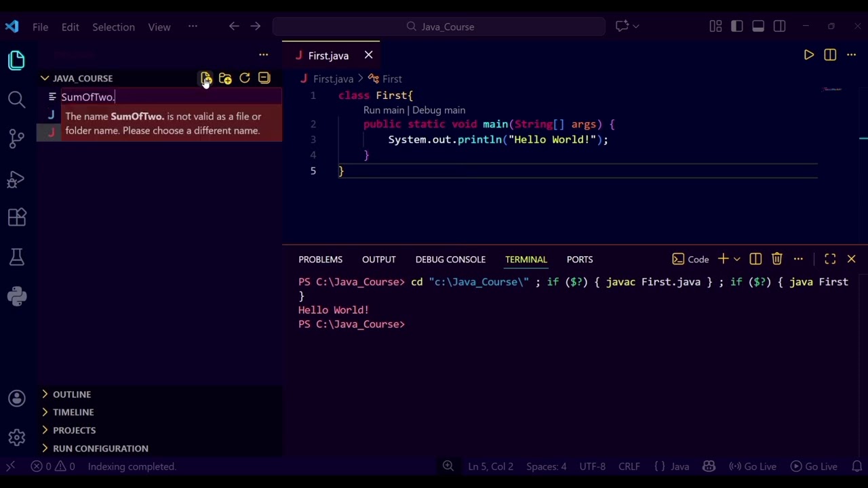This screenshot has height=488, width=868.
Task: Click the New Folder icon in Explorer
Action: [225, 79]
